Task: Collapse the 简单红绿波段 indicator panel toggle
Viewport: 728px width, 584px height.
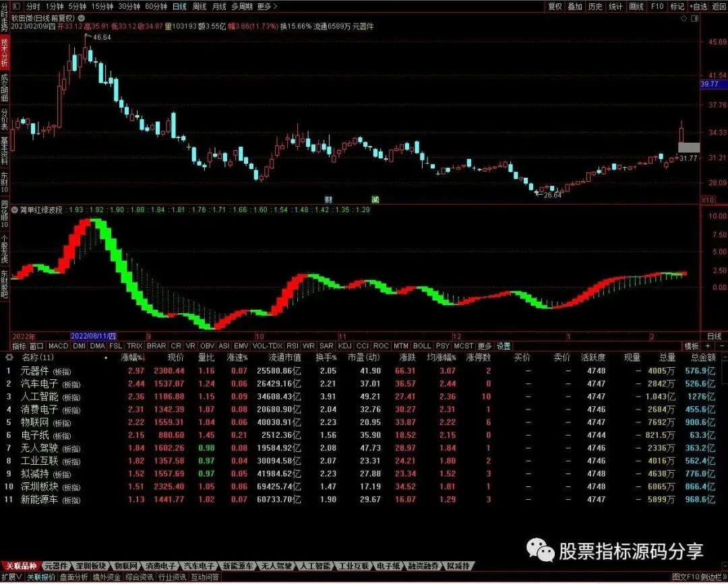Action: [14, 209]
